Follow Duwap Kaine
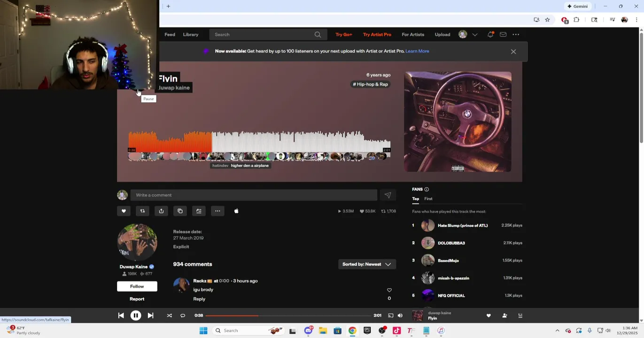This screenshot has height=338, width=644. (x=137, y=286)
